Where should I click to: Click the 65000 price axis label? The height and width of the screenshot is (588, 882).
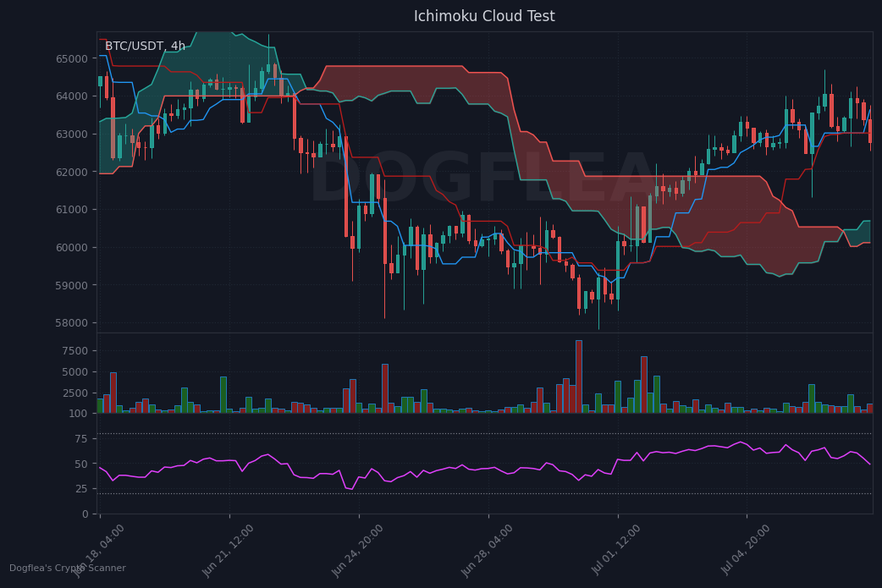(x=72, y=59)
